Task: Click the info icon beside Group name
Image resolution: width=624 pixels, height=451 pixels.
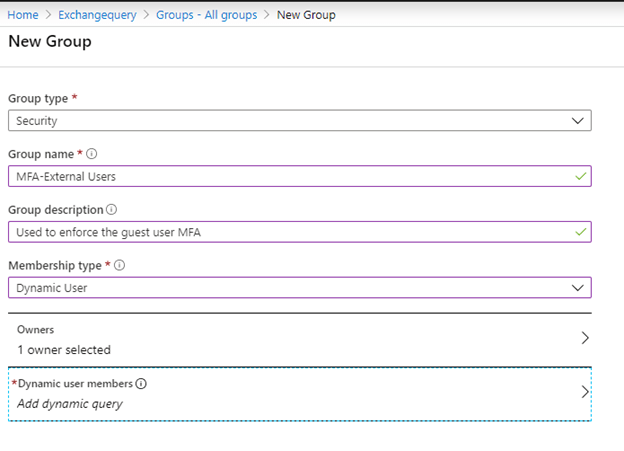Action: 91,154
